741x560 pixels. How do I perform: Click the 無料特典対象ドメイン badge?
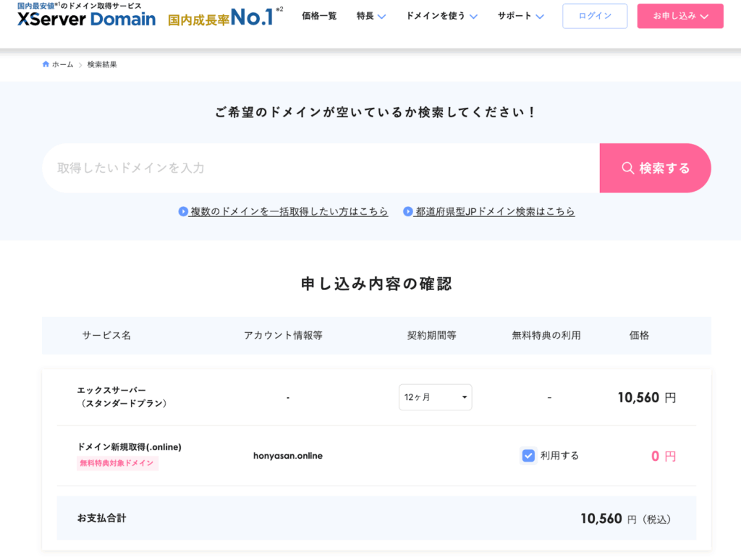tap(117, 463)
